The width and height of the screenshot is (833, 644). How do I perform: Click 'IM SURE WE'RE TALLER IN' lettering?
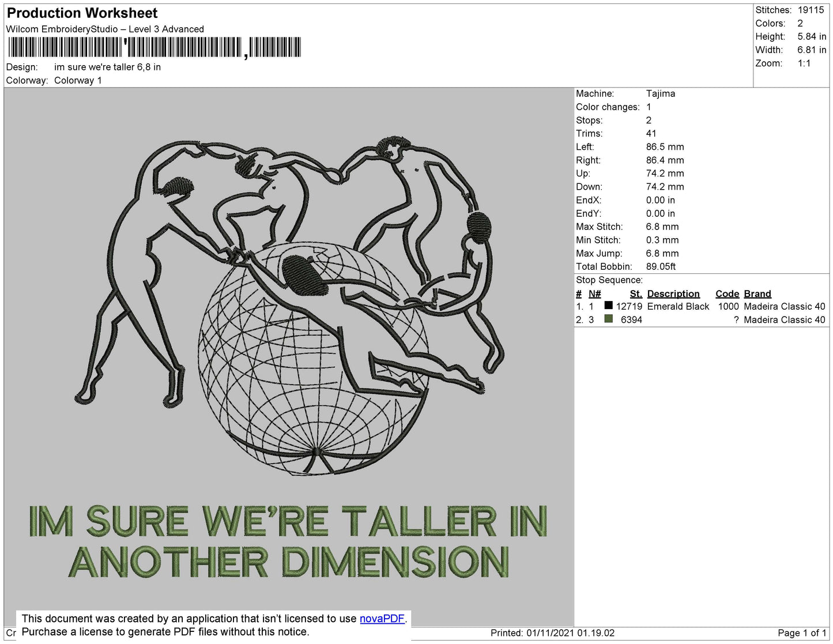[x=288, y=521]
